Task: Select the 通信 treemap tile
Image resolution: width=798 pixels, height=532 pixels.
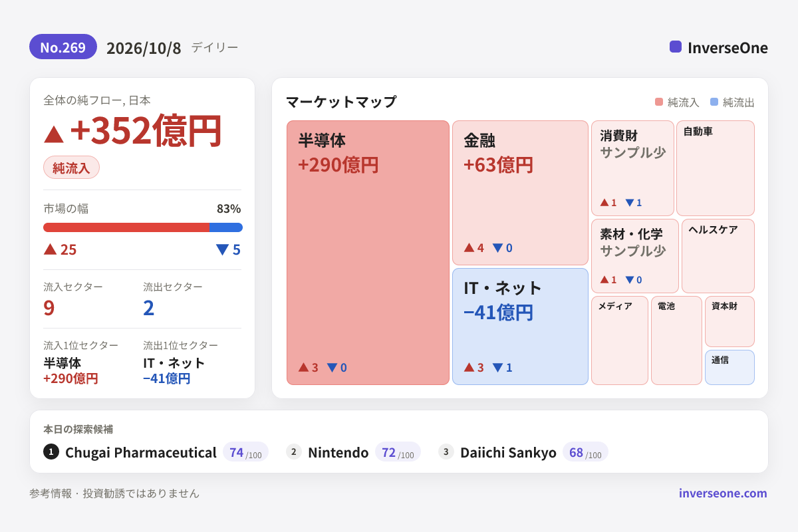Action: pyautogui.click(x=730, y=367)
